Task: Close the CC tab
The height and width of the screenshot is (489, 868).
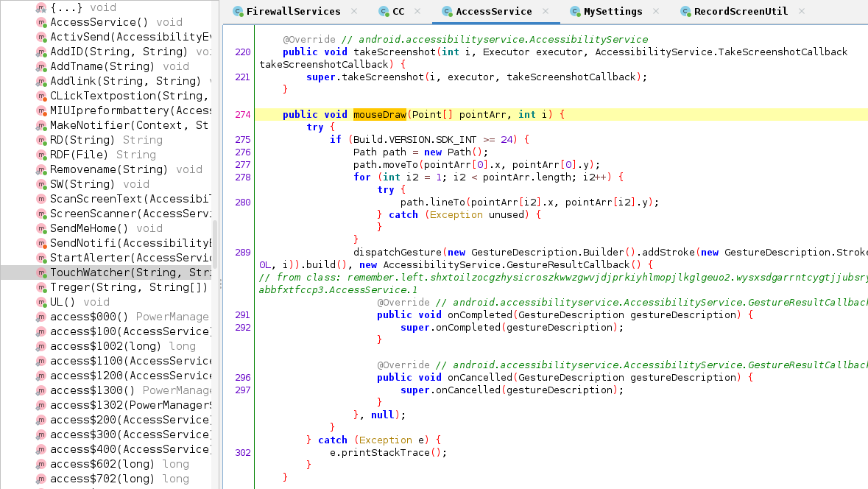Action: point(417,11)
